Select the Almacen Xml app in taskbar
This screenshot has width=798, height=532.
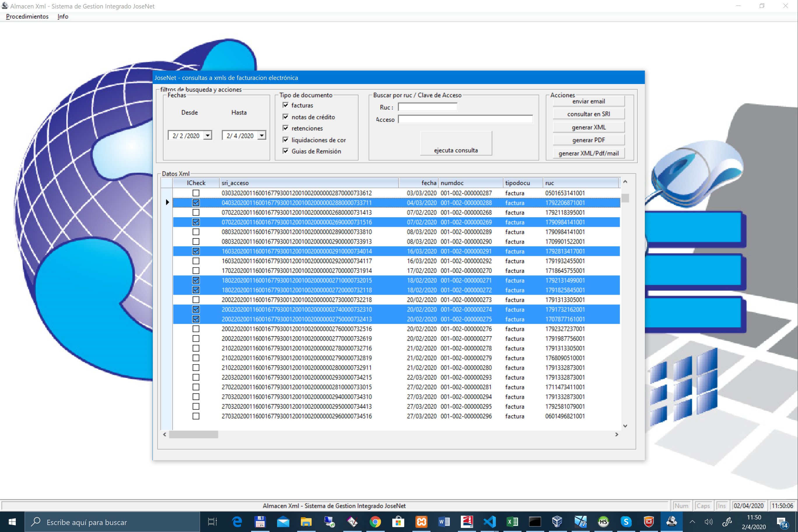click(672, 522)
